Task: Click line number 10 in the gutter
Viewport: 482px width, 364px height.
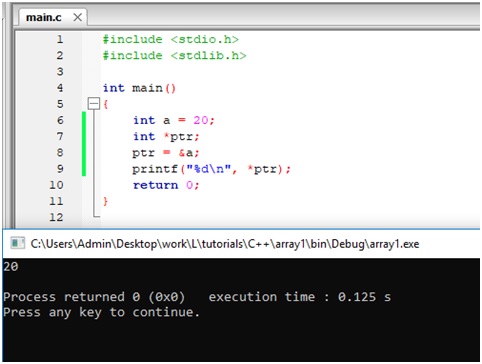Action: 56,185
